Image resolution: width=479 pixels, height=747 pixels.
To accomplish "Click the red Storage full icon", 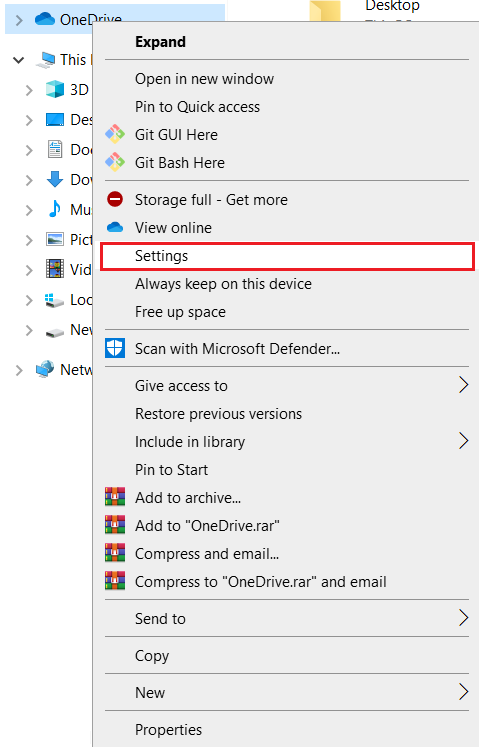I will pos(115,199).
